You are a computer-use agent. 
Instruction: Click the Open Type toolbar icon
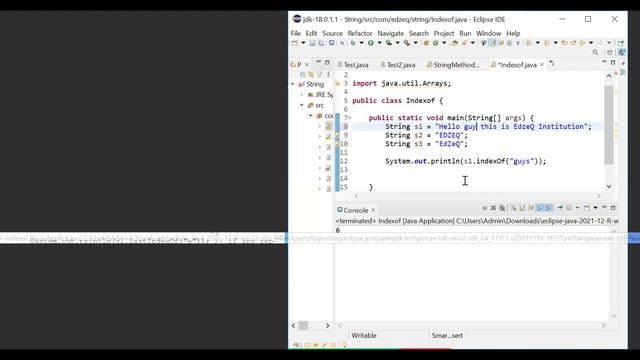455,43
